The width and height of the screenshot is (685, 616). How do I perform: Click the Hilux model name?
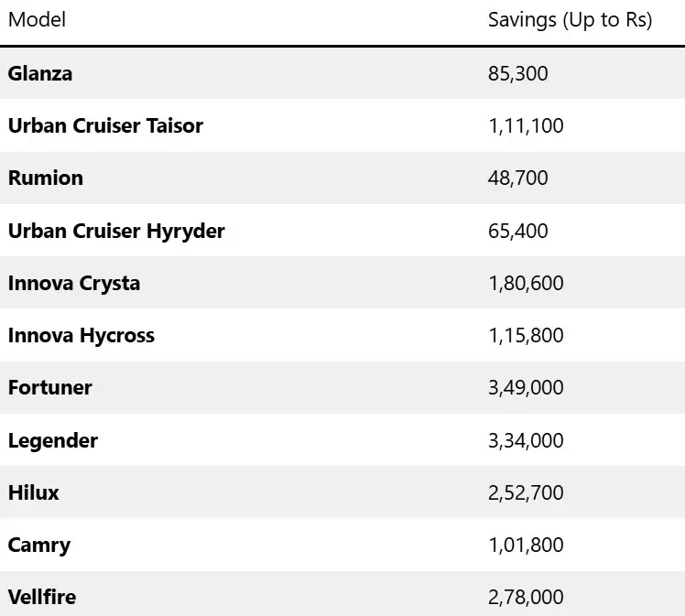(34, 492)
